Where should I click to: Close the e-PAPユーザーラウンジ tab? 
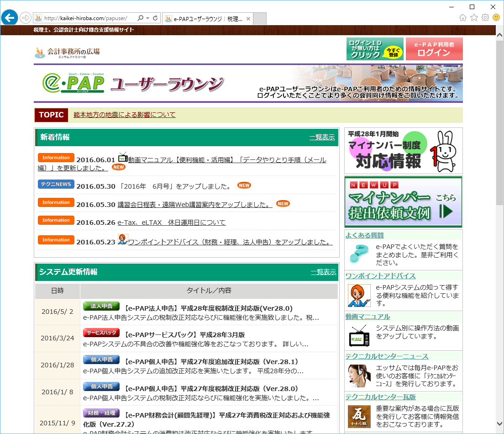[248, 19]
